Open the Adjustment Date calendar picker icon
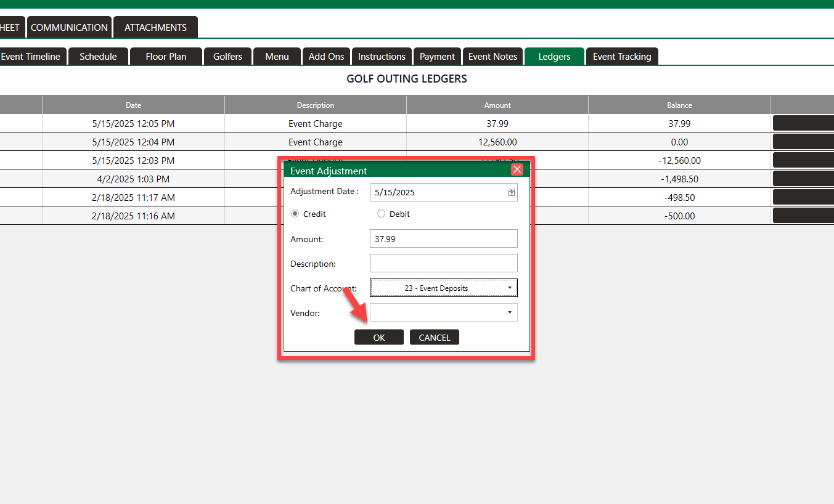Image resolution: width=834 pixels, height=504 pixels. point(511,192)
